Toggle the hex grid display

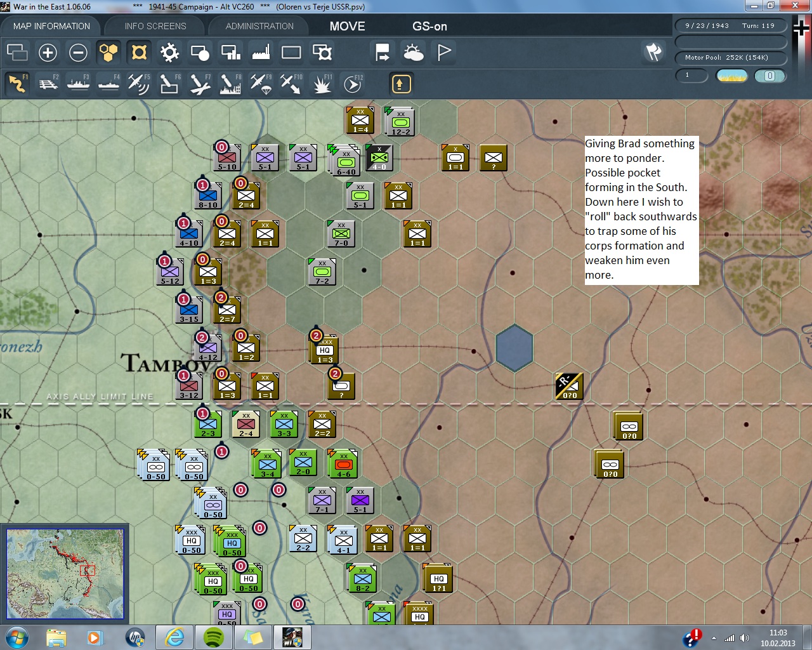click(108, 52)
